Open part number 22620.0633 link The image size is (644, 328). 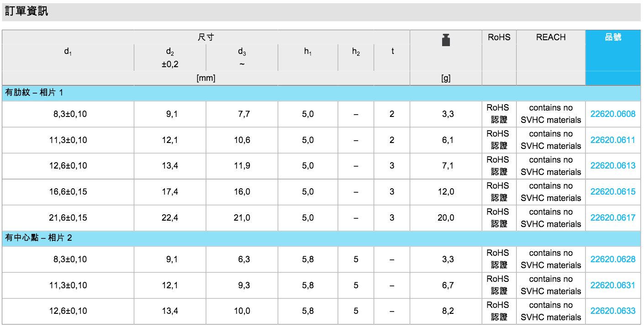click(x=612, y=311)
